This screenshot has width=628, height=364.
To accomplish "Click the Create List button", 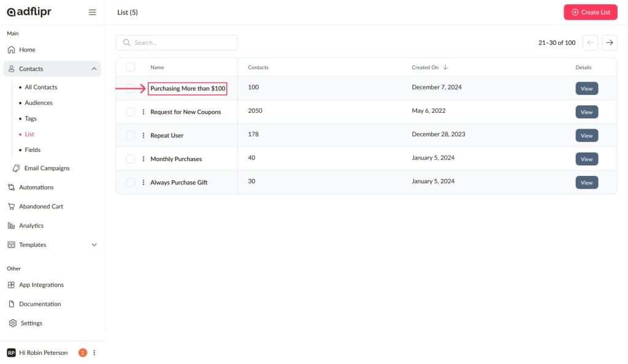I will (x=590, y=12).
